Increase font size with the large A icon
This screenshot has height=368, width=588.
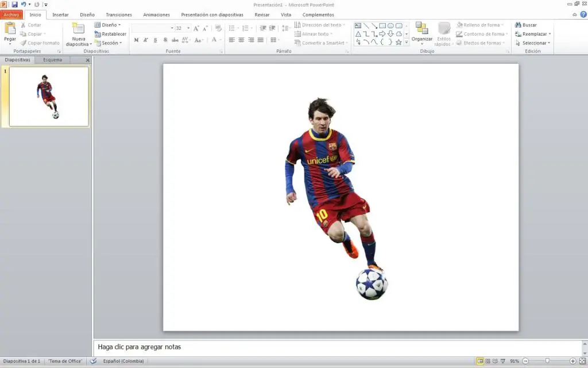click(196, 28)
